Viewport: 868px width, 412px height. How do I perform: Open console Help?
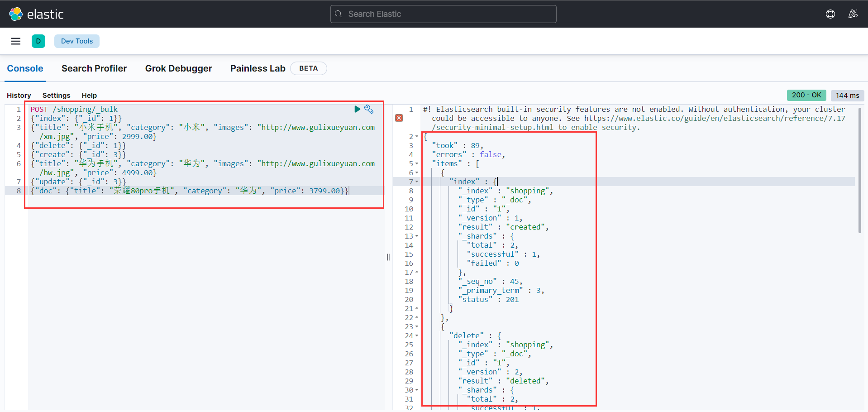pyautogui.click(x=89, y=96)
